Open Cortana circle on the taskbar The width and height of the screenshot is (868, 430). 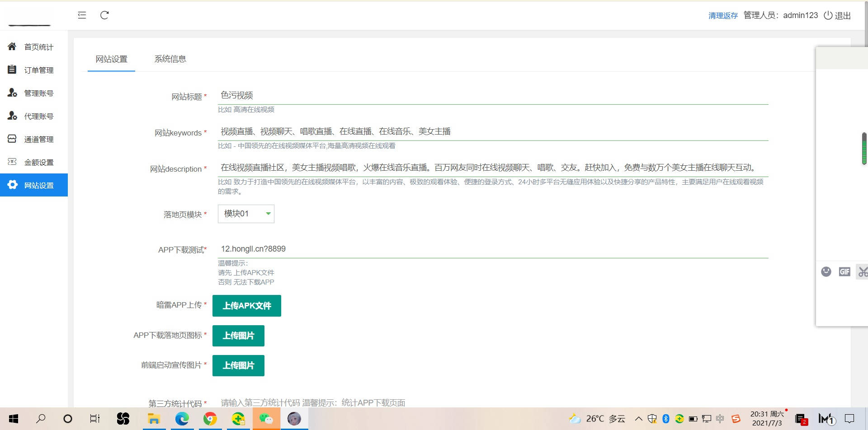(x=68, y=419)
